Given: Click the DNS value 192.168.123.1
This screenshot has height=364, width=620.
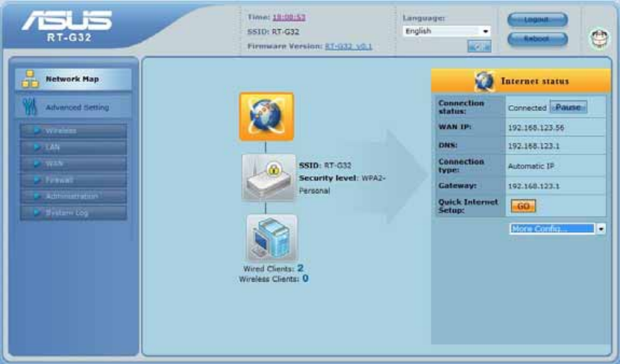Looking at the screenshot, I should [533, 146].
